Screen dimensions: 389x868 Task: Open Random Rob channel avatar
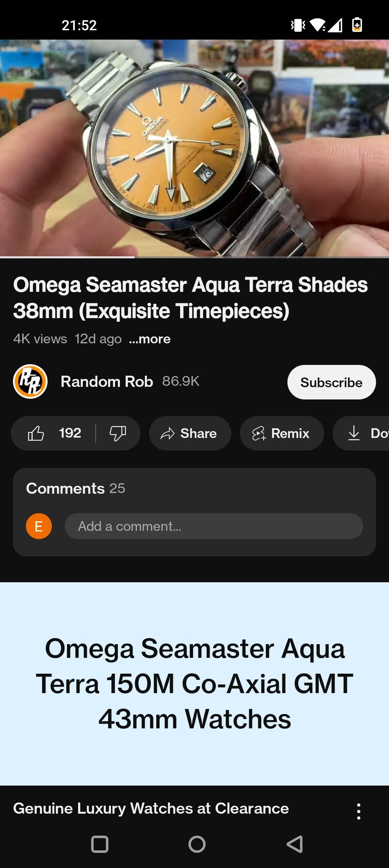coord(30,381)
